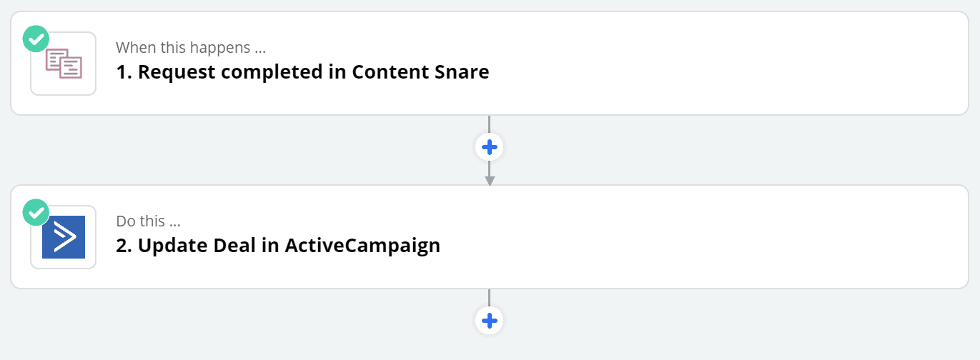Screen dimensions: 980x360
Task: Click the blue ActiveCampaign app icon
Action: click(x=64, y=236)
